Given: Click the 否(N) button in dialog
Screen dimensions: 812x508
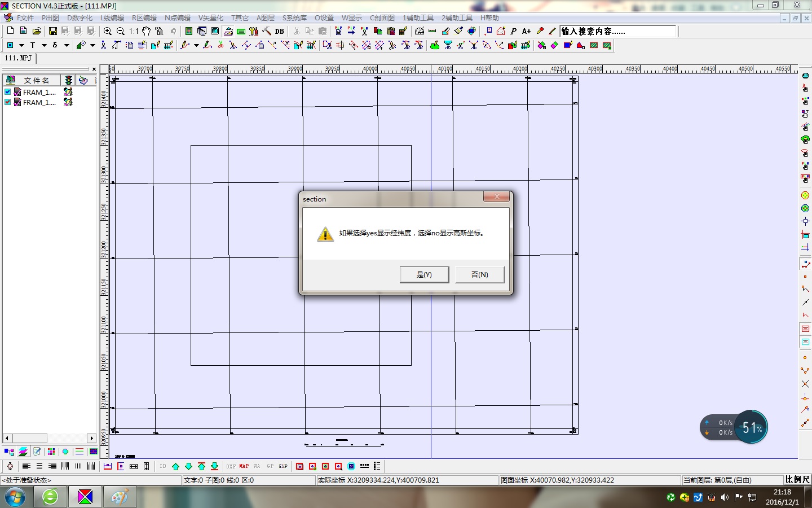Looking at the screenshot, I should [479, 274].
